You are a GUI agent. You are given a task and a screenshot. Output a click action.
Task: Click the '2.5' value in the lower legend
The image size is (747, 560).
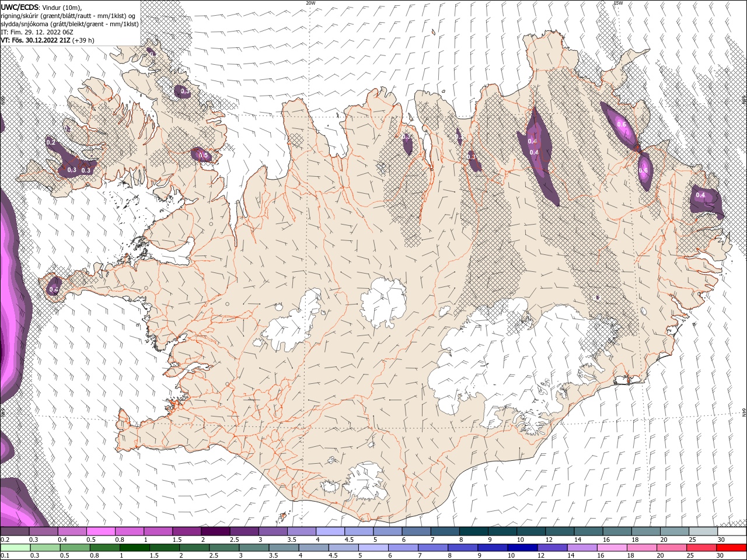pyautogui.click(x=214, y=555)
